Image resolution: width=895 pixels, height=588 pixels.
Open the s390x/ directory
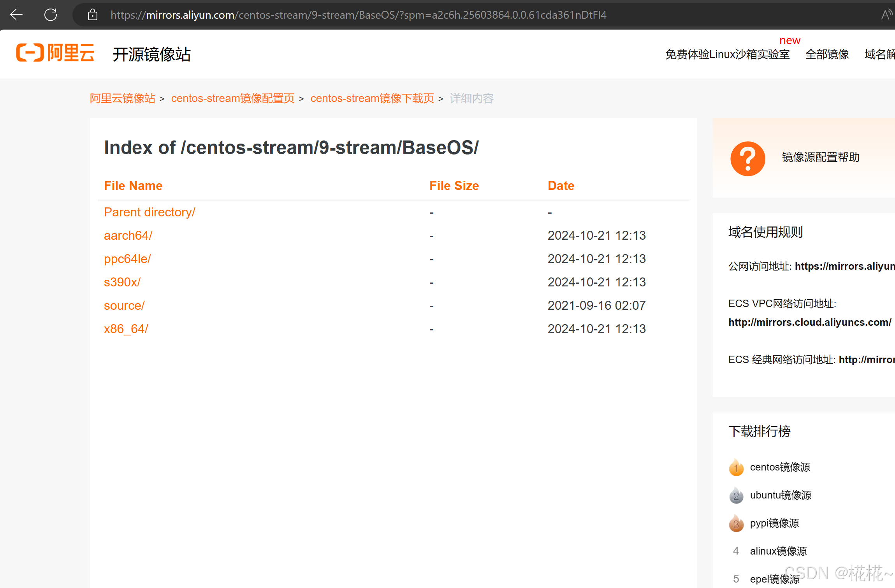122,282
